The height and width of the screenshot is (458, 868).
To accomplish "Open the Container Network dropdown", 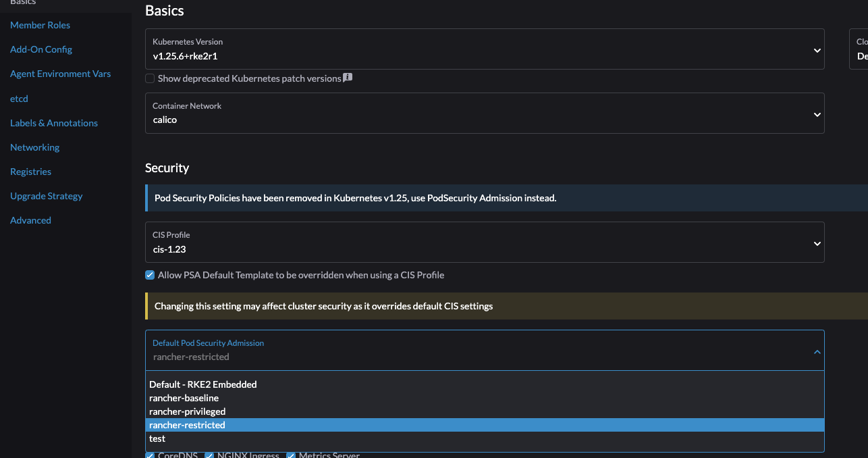I will click(x=817, y=113).
